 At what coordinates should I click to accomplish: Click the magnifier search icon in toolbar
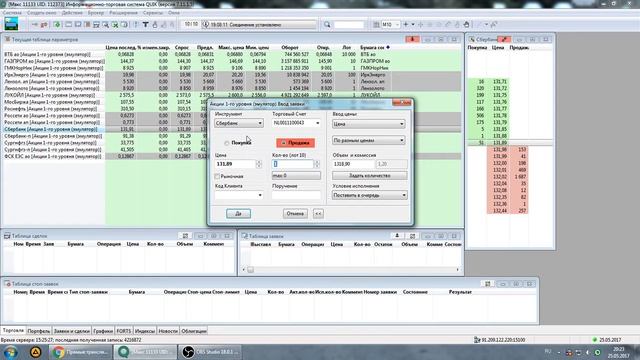327,24
